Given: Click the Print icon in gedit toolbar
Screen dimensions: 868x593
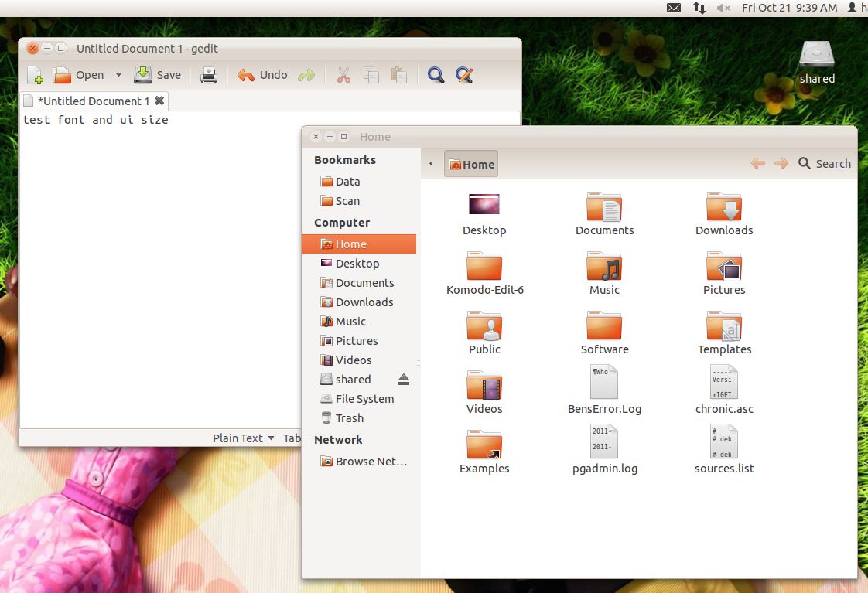Looking at the screenshot, I should tap(209, 75).
